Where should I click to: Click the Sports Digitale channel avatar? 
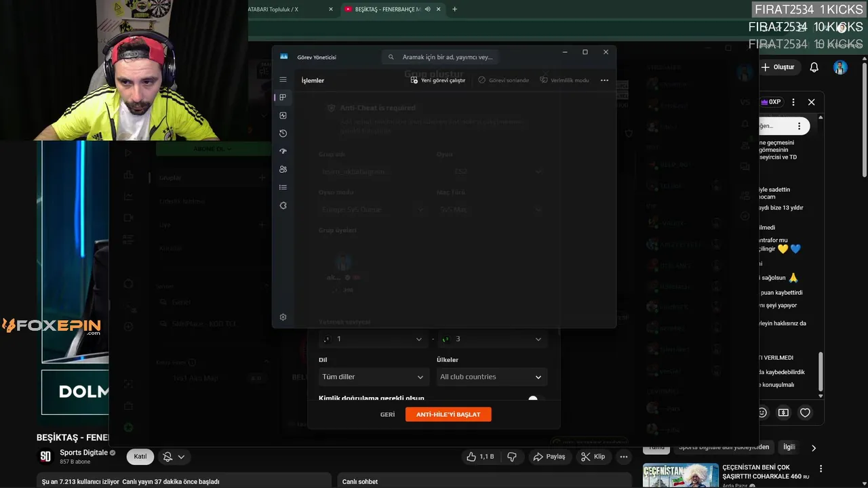45,456
